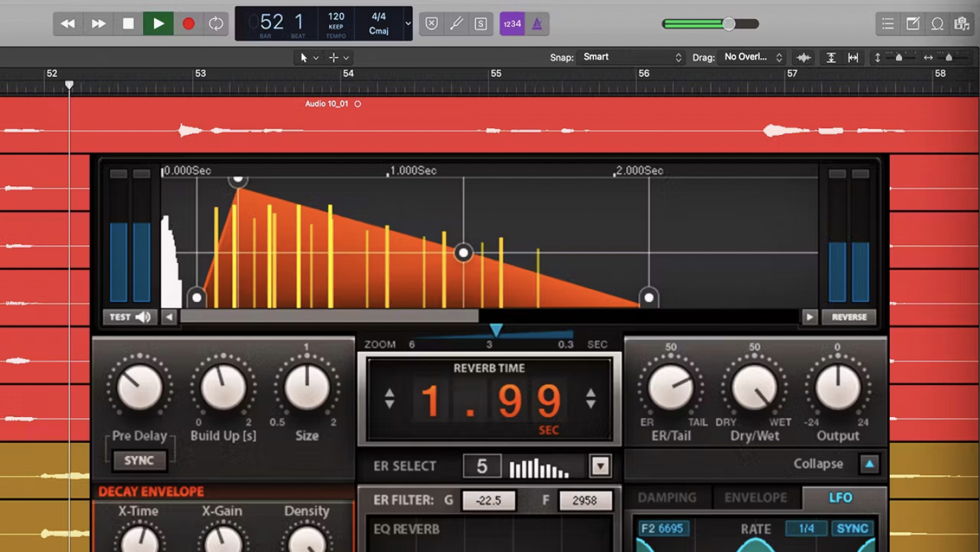Collapse the plugin panel with the triangle
Image resolution: width=980 pixels, height=552 pixels.
pyautogui.click(x=869, y=464)
